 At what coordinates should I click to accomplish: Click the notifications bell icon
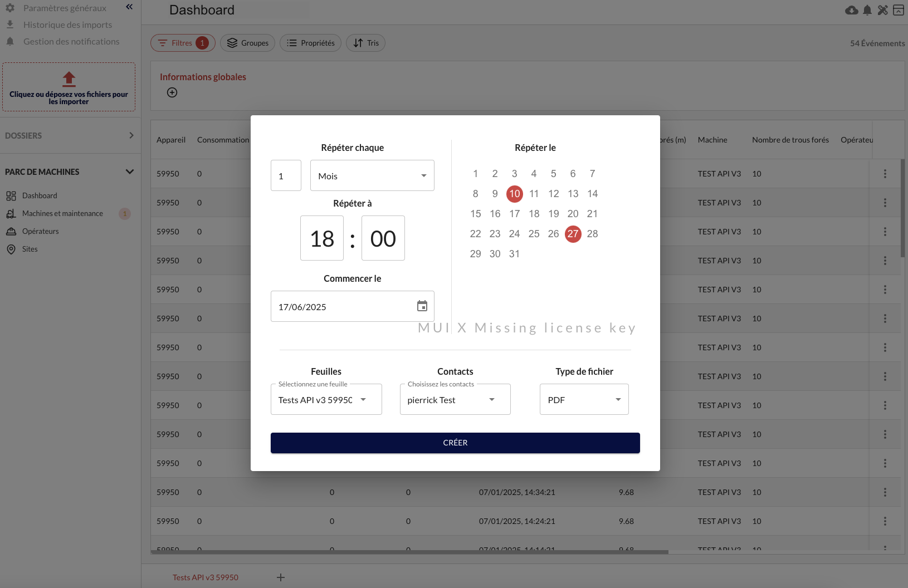point(867,10)
